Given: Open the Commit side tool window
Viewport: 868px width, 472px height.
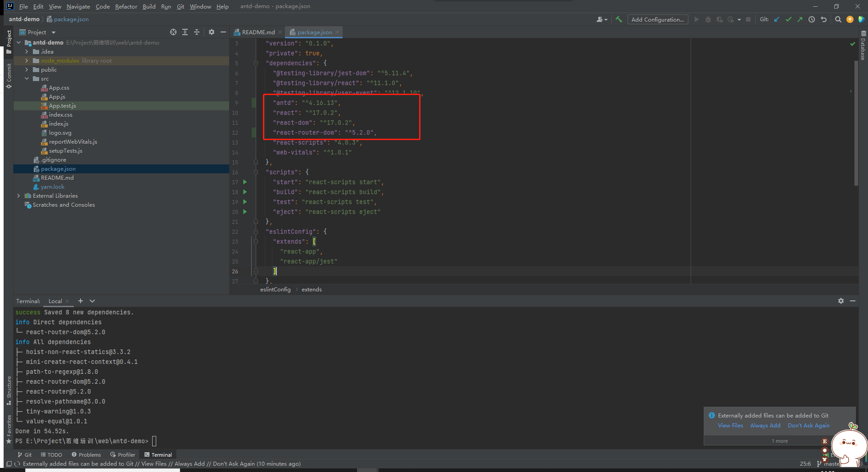Looking at the screenshot, I should point(9,76).
